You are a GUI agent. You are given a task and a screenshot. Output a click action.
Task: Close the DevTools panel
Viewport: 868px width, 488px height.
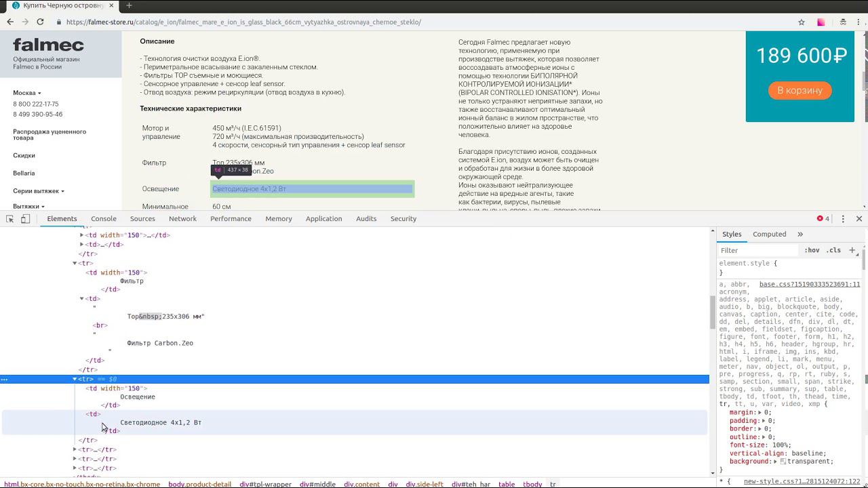859,219
